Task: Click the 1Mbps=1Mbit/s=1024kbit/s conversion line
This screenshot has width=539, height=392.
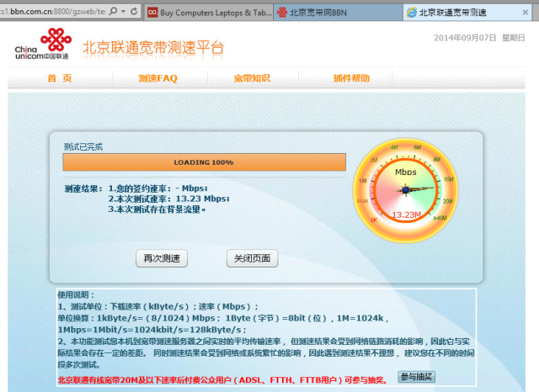Action: pyautogui.click(x=152, y=330)
